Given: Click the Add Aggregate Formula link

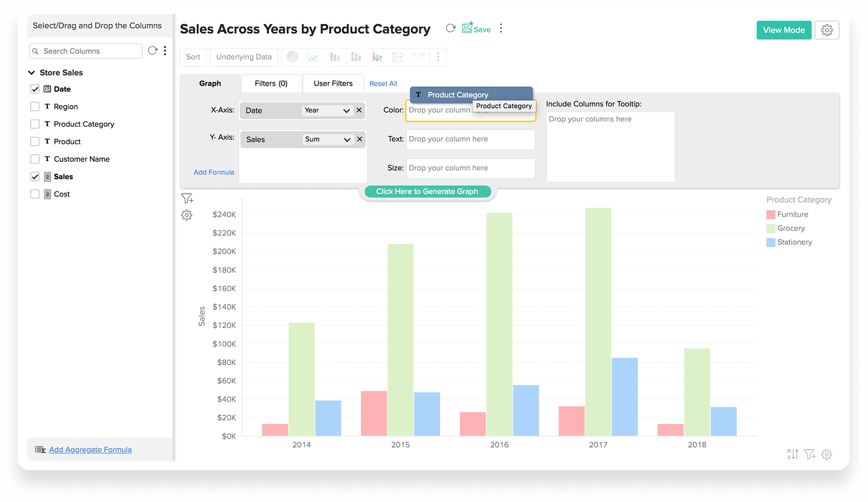Looking at the screenshot, I should pyautogui.click(x=90, y=449).
